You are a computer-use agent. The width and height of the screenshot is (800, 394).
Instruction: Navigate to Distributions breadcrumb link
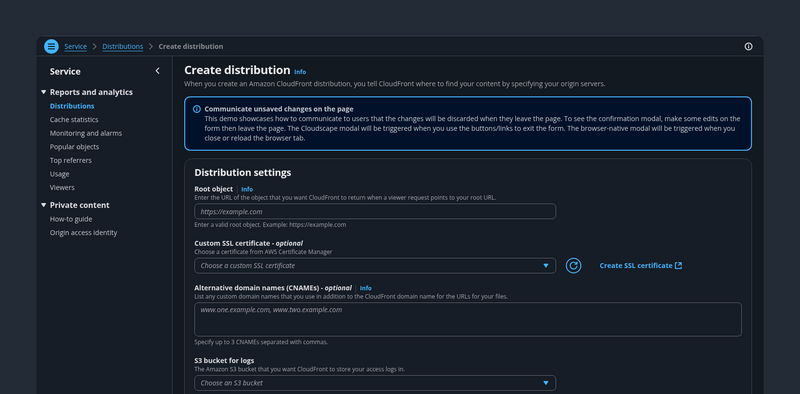(x=122, y=46)
